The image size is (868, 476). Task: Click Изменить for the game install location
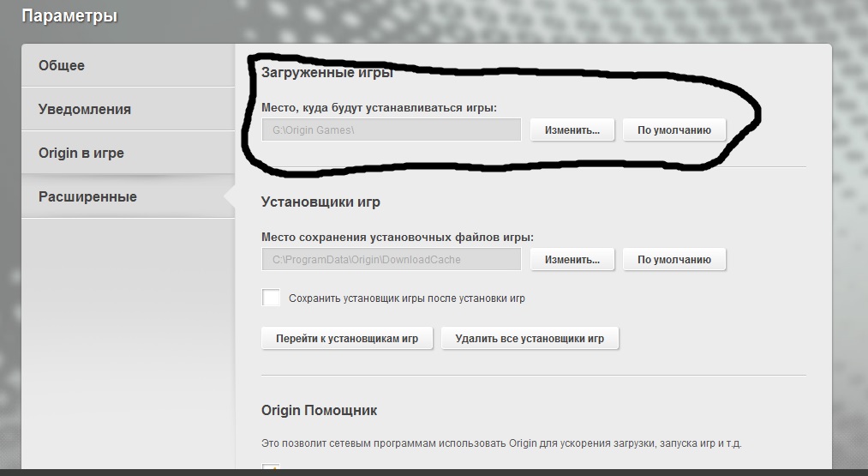pos(572,130)
